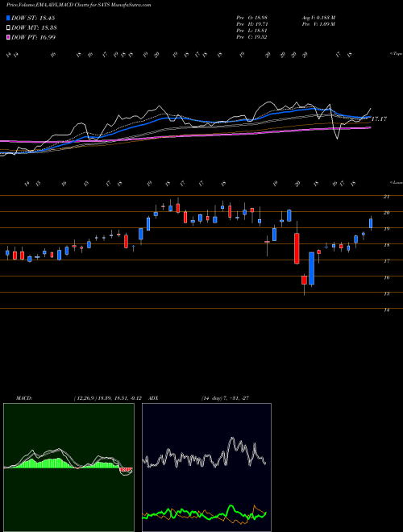Select the 'DOW MT: 18.38' label

[34, 28]
